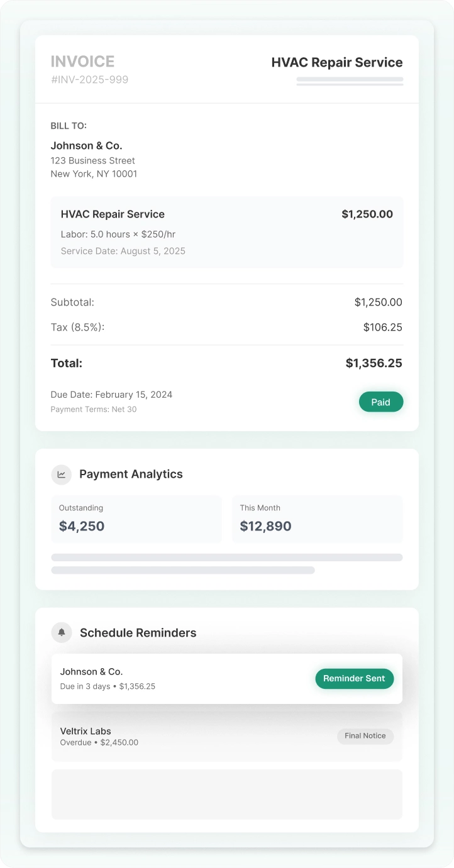454x868 pixels.
Task: Click the HVAC Repair Service header title
Action: click(x=337, y=62)
